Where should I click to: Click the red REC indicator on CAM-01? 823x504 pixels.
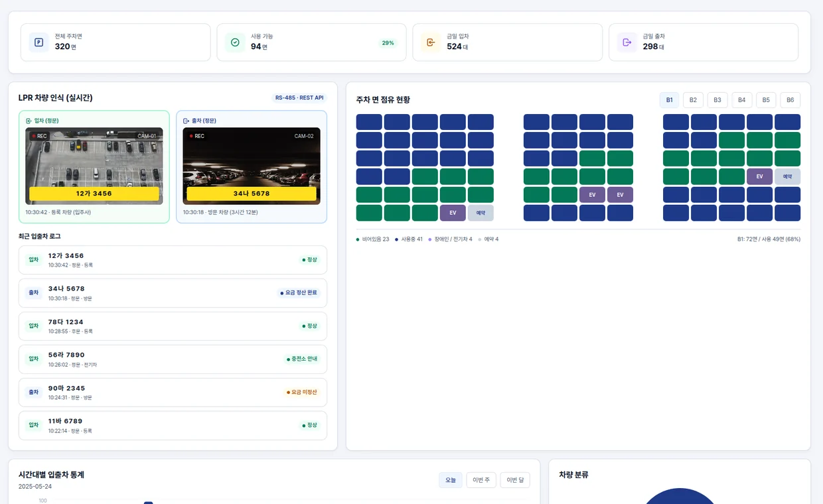pyautogui.click(x=38, y=136)
